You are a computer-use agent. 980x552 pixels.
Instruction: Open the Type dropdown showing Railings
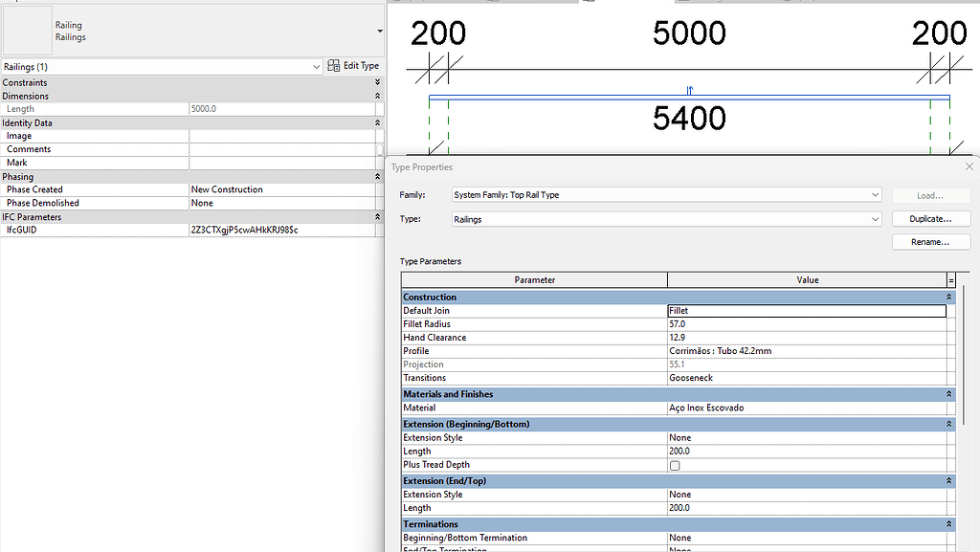(x=877, y=219)
